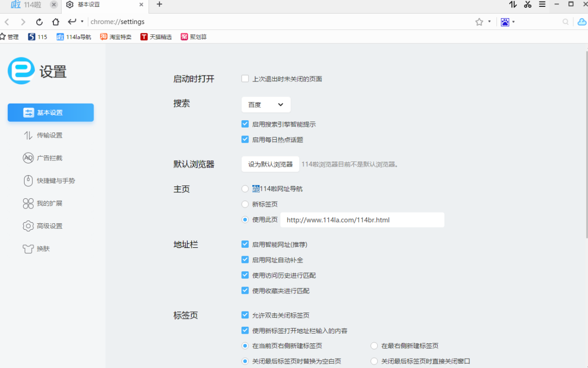Viewport: 588px width, 368px height.
Task: Disable 启用每日热点话题
Action: 245,139
